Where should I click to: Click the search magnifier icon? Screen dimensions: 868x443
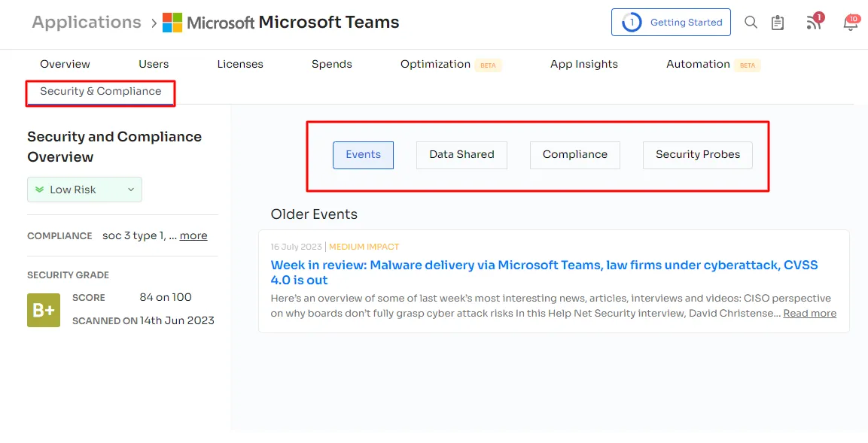[x=751, y=22]
